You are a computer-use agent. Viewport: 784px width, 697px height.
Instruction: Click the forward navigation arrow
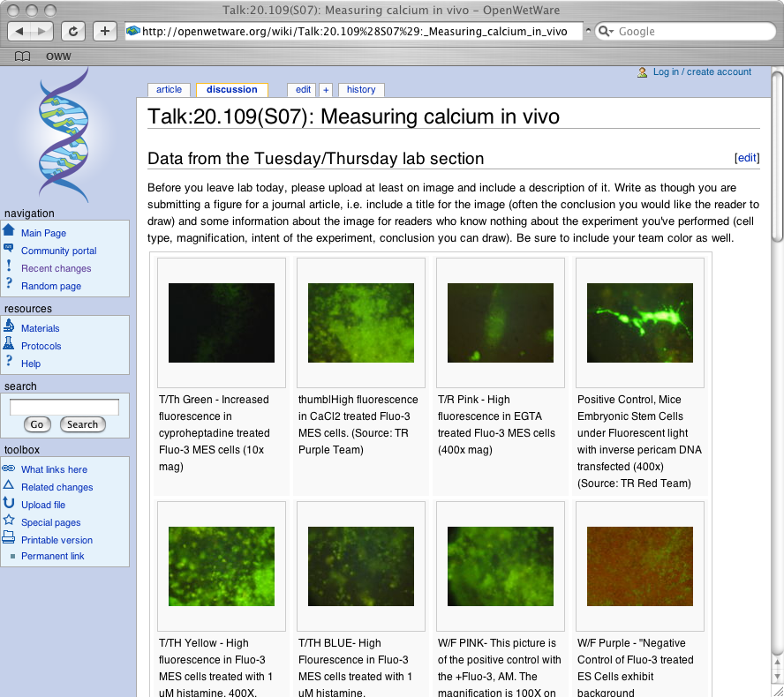(x=41, y=31)
